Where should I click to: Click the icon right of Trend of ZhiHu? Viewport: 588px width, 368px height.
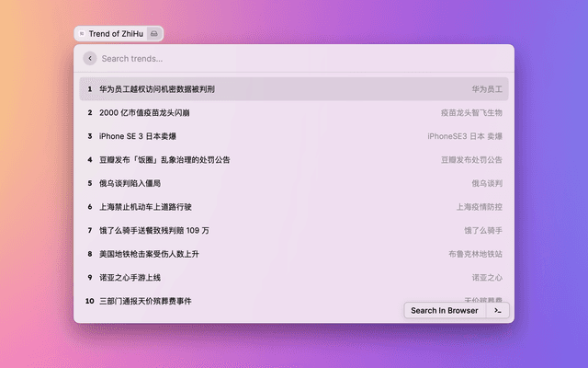tap(154, 34)
